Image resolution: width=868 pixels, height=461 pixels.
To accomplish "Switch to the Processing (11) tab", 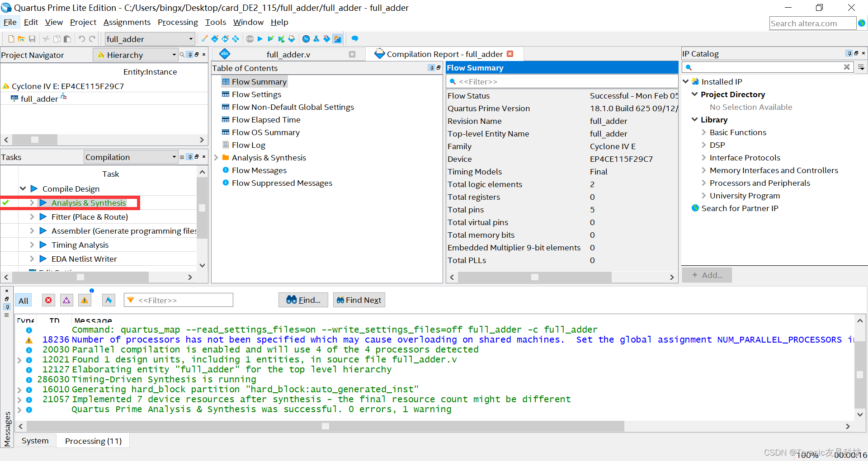I will click(93, 441).
